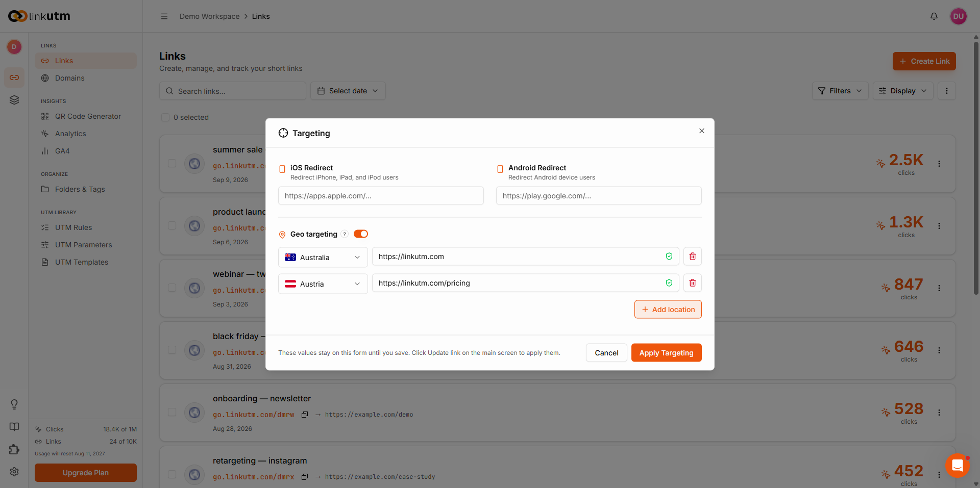Open actions menu for retargeting instagram link

point(939,475)
